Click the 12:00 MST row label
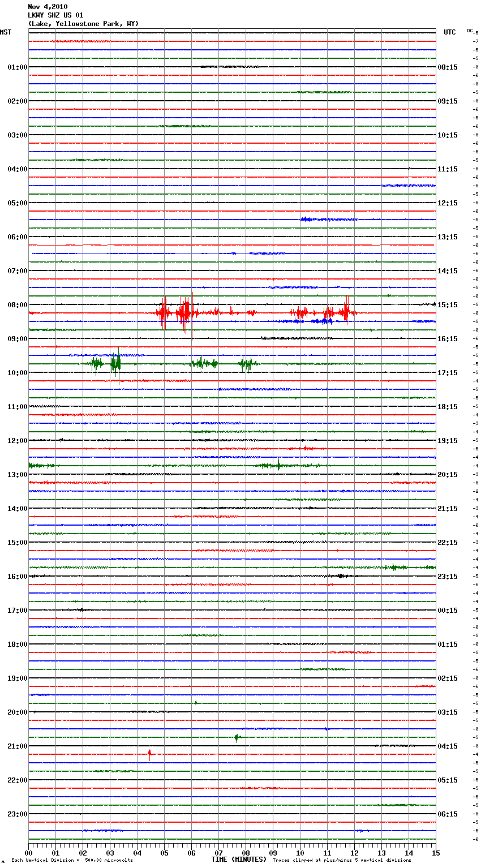481x868 pixels. pos(18,441)
